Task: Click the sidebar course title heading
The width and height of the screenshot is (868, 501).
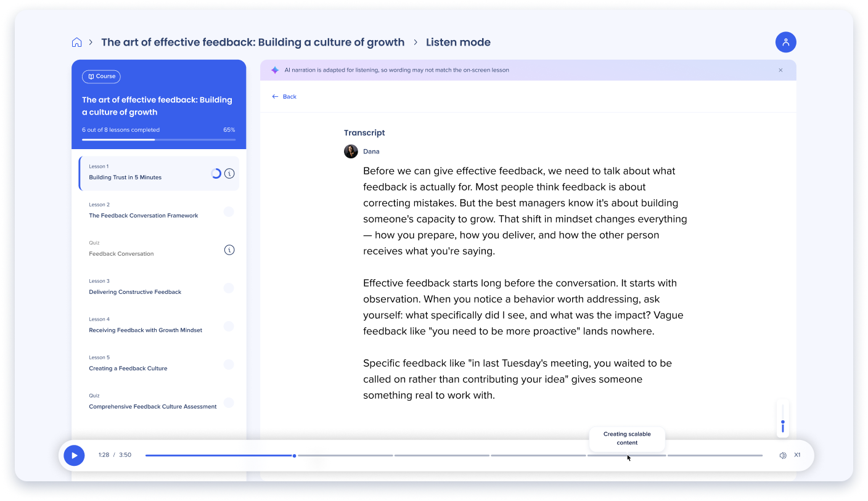Action: click(157, 106)
